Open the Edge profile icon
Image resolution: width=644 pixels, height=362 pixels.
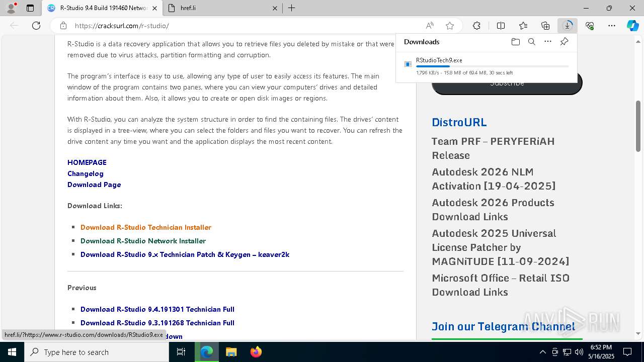click(11, 8)
